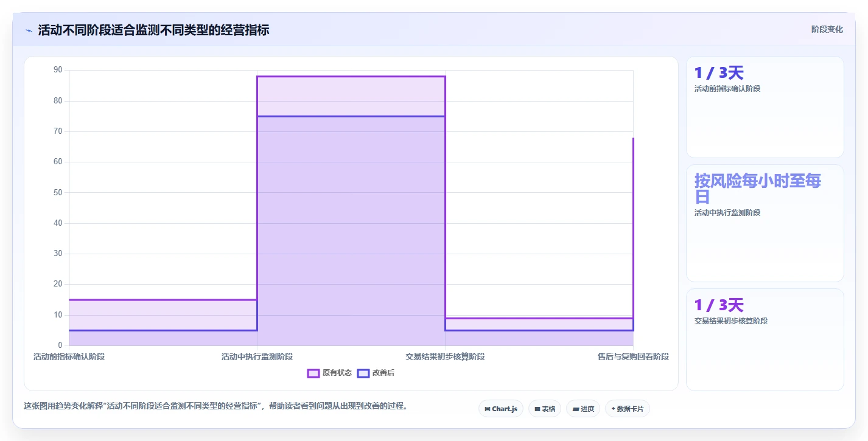This screenshot has height=441, width=868.
Task: Click the 原有状态 purple legend swatch
Action: click(313, 373)
